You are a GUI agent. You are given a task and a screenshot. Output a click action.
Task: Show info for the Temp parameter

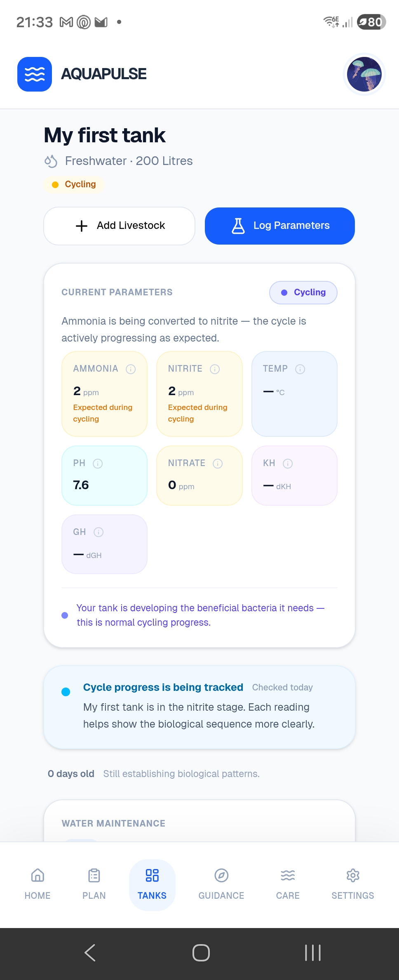click(x=300, y=369)
